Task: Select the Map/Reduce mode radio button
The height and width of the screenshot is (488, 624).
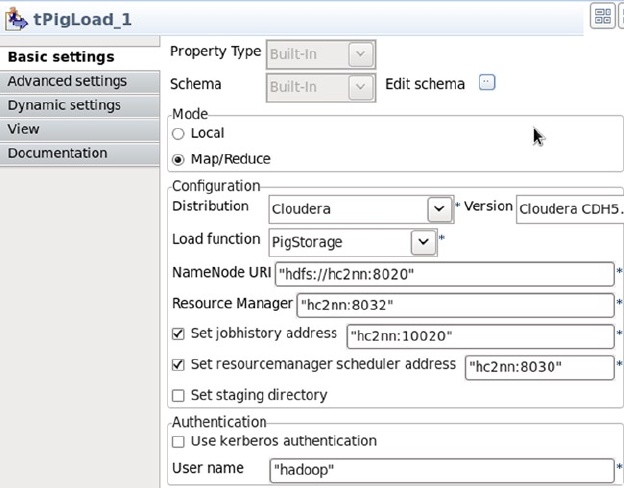Action: [x=179, y=159]
